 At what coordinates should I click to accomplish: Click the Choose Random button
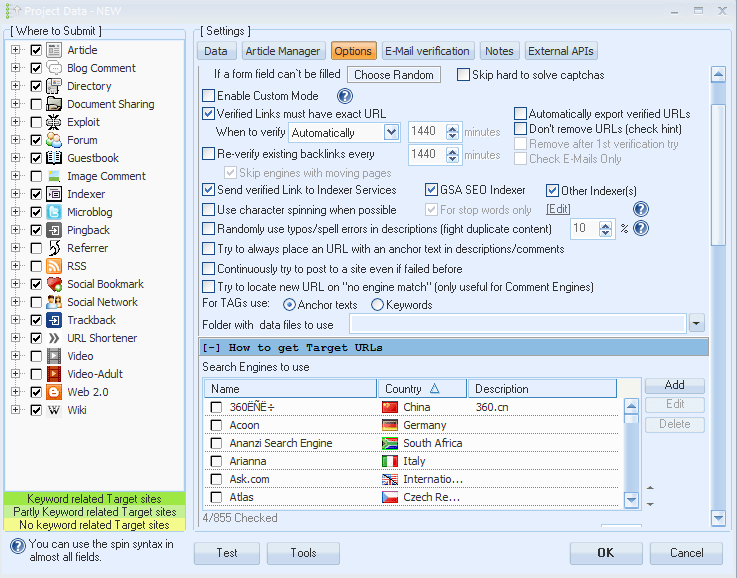click(394, 75)
